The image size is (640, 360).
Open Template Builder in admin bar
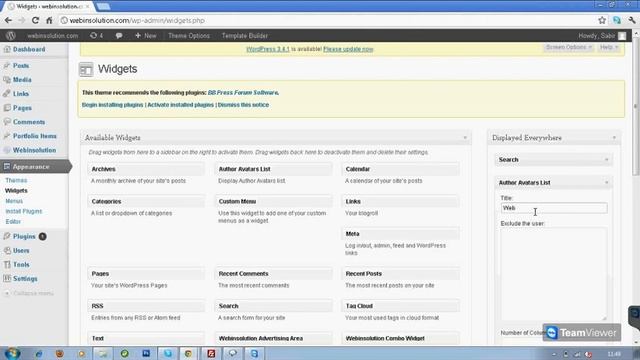pyautogui.click(x=244, y=36)
